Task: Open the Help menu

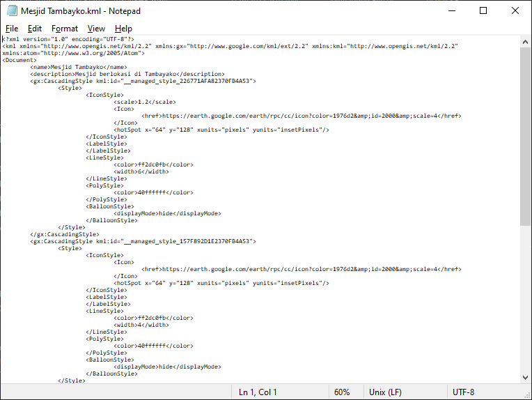Action: (123, 29)
